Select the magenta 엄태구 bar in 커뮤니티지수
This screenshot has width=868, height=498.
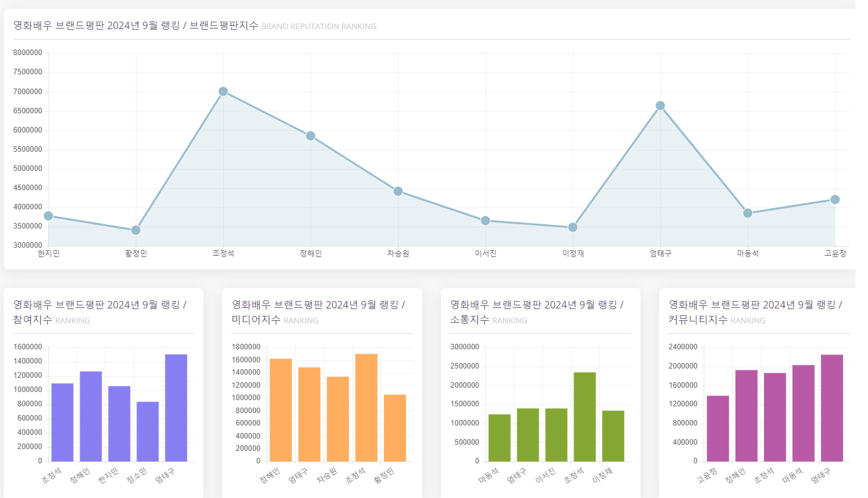click(x=832, y=408)
